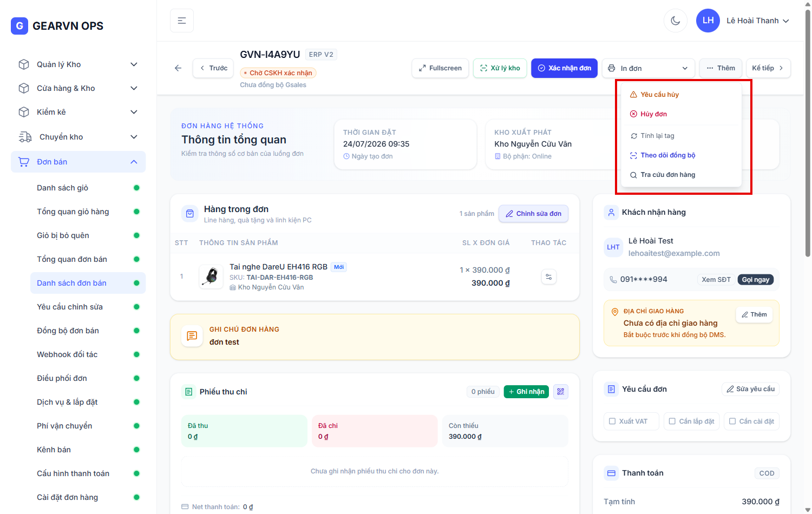Check the Cần lắp đặt checkbox
812x514 pixels.
point(672,421)
